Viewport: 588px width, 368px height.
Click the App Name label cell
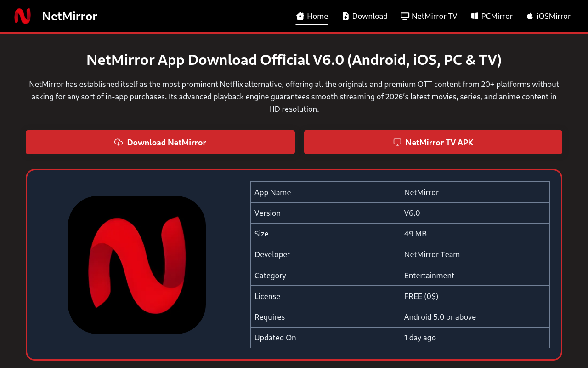point(325,192)
